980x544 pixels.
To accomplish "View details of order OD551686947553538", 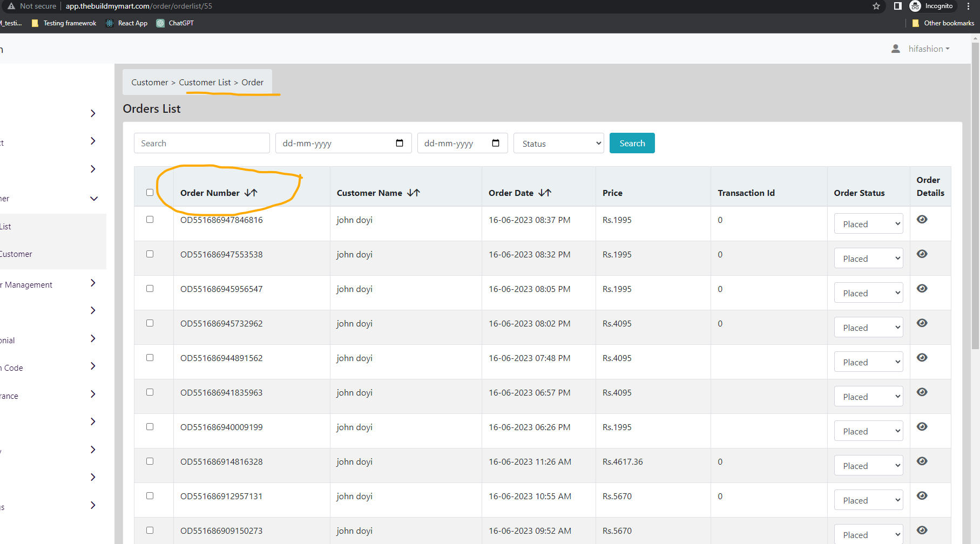I will click(922, 254).
